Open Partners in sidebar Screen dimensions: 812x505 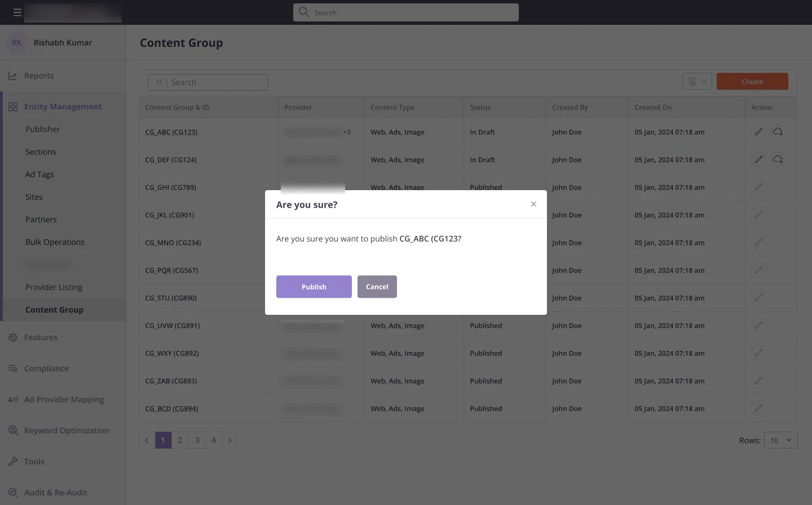(41, 219)
